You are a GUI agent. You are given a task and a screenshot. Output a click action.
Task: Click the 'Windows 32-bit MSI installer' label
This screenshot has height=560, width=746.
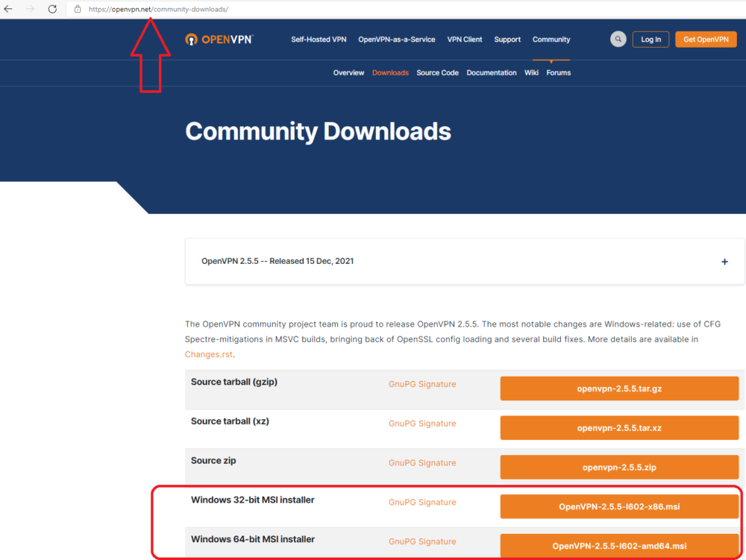(253, 500)
